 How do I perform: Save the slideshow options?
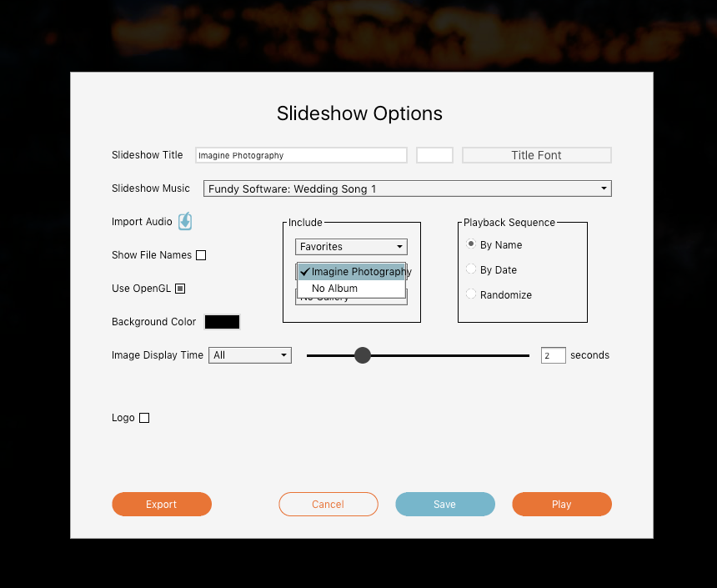coord(445,505)
